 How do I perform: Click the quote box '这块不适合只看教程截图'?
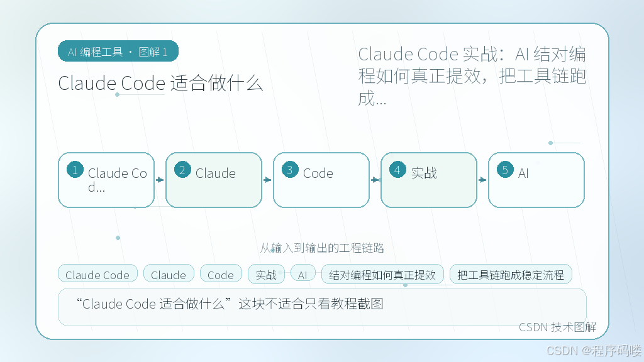322,307
